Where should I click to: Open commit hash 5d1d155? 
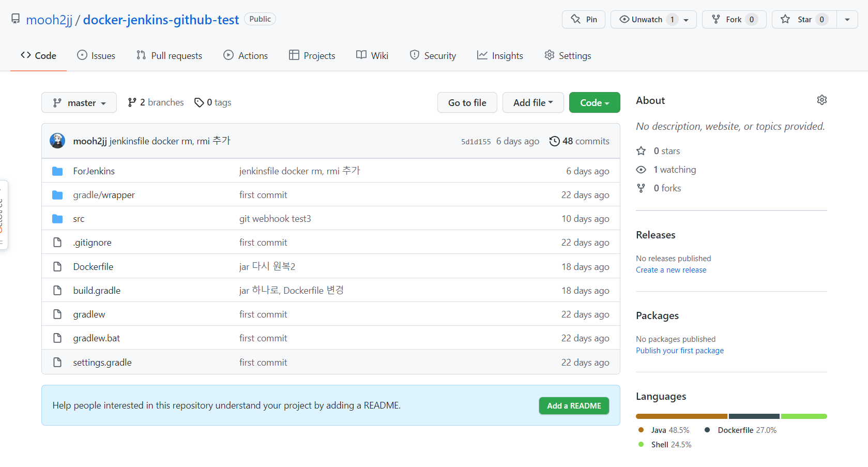click(476, 142)
